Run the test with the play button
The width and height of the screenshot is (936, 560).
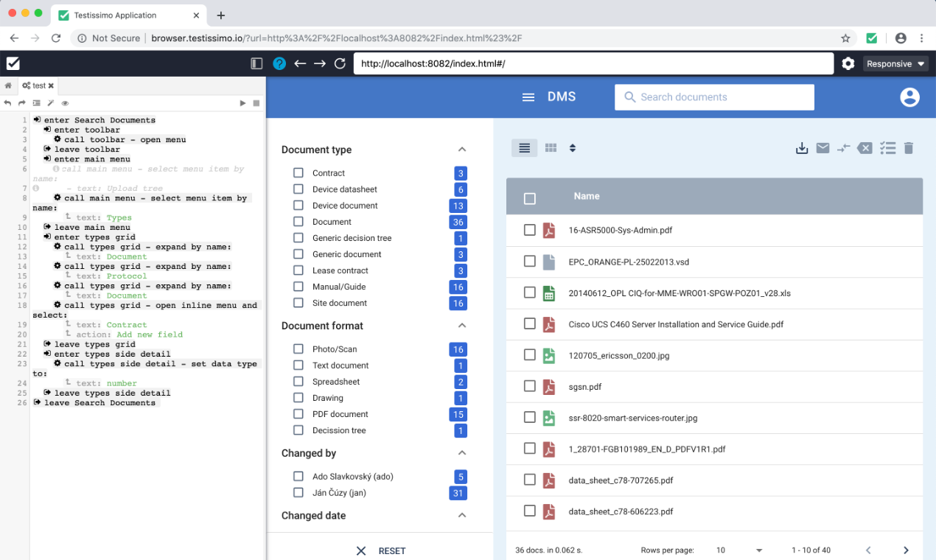[x=242, y=103]
